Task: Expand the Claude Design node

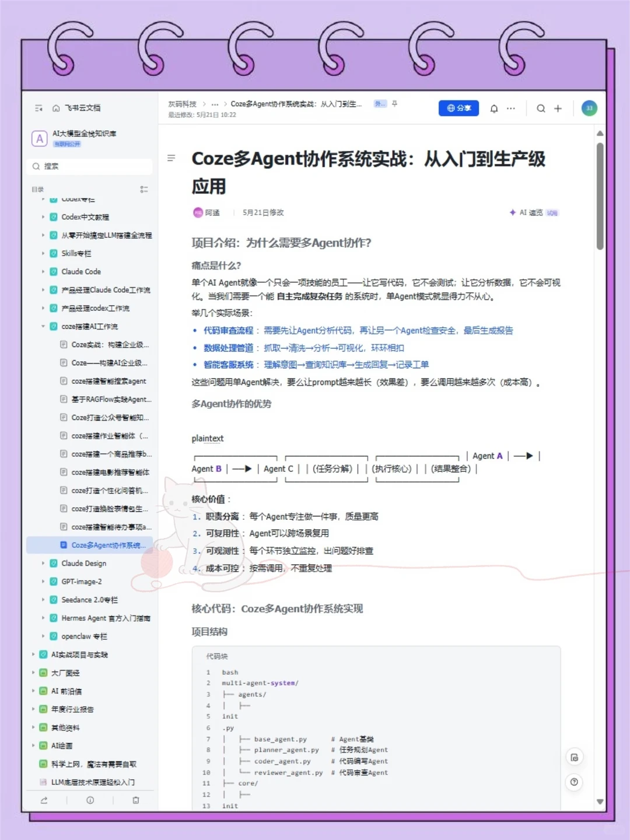Action: coord(43,563)
